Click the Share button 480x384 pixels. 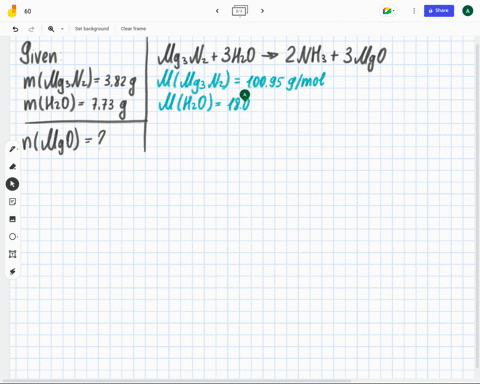(x=439, y=11)
